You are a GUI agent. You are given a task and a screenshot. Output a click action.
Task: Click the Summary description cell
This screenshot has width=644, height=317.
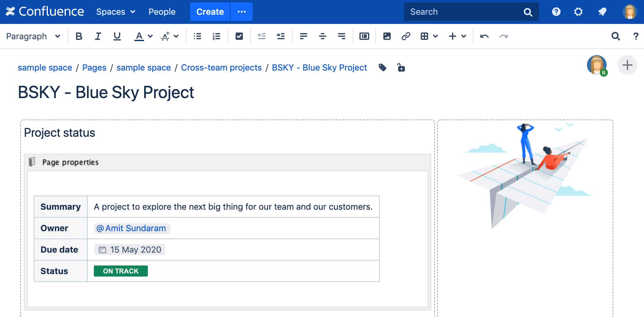tap(233, 207)
